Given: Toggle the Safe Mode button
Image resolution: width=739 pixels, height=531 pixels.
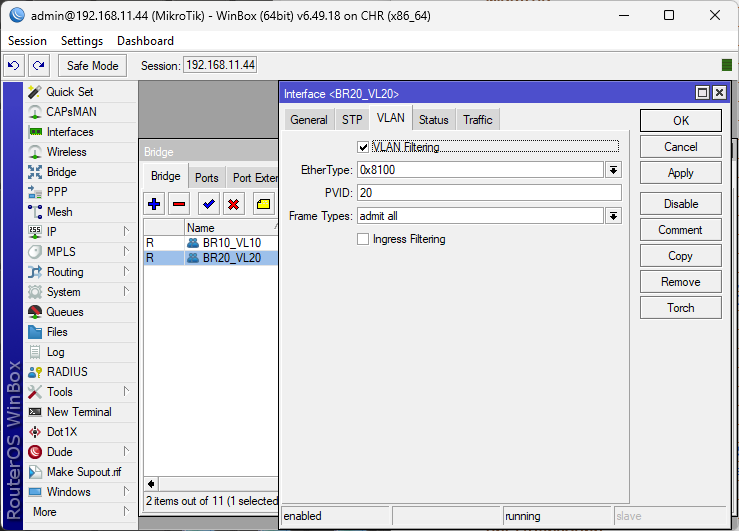Looking at the screenshot, I should click(92, 66).
